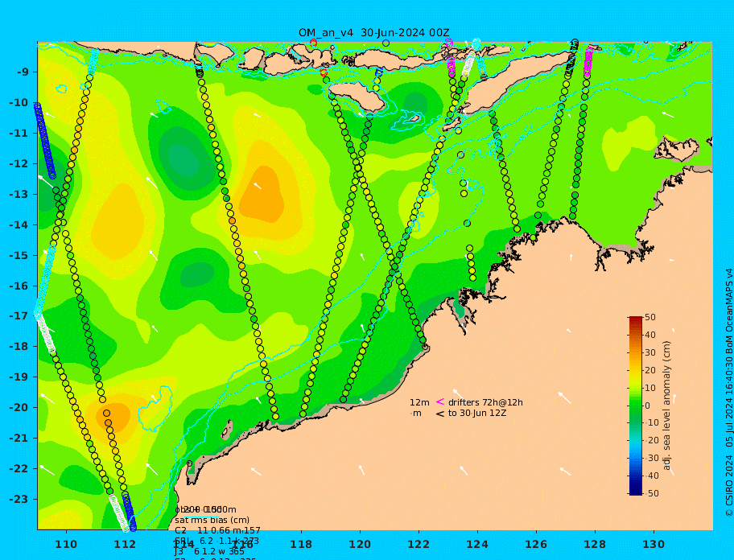Viewport: 734px width, 560px height.
Task: Click longitude axis label 126
Action: [x=536, y=544]
